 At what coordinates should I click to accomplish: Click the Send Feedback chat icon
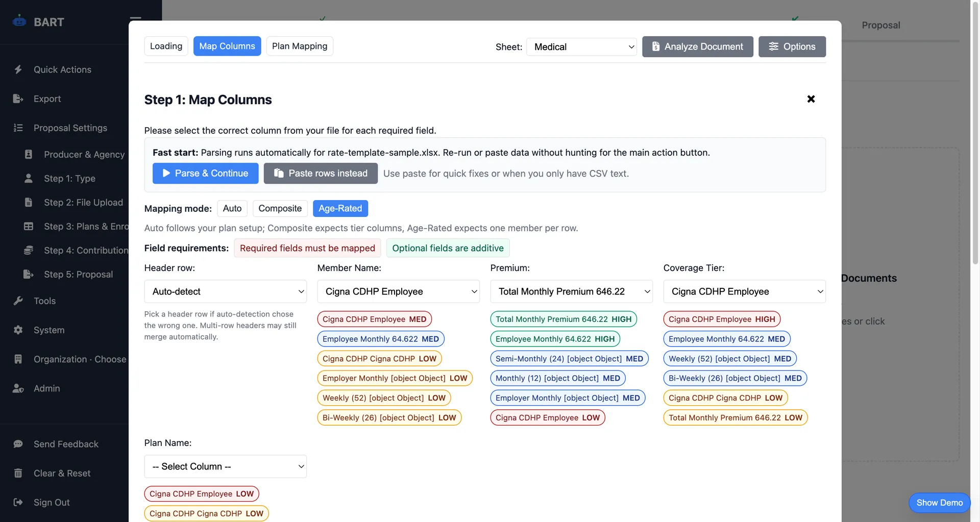tap(19, 444)
